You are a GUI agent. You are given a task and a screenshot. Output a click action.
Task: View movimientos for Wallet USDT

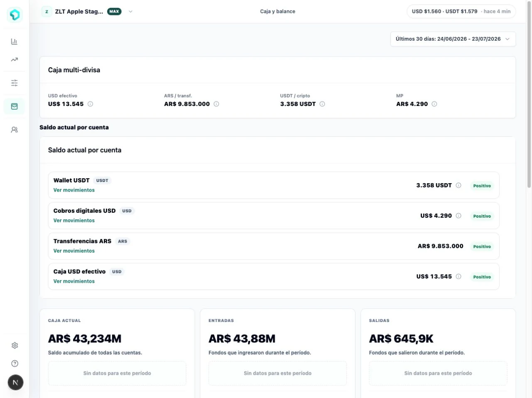pyautogui.click(x=74, y=190)
